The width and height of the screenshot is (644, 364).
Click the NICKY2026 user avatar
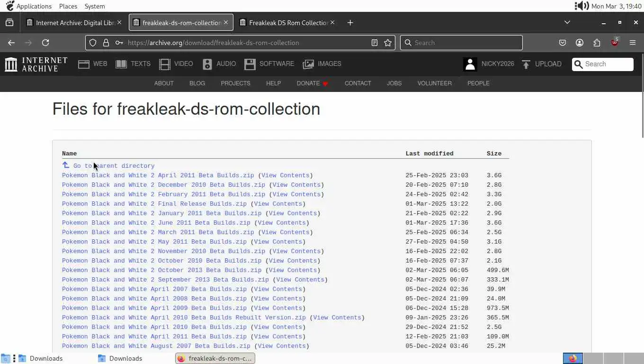[470, 64]
